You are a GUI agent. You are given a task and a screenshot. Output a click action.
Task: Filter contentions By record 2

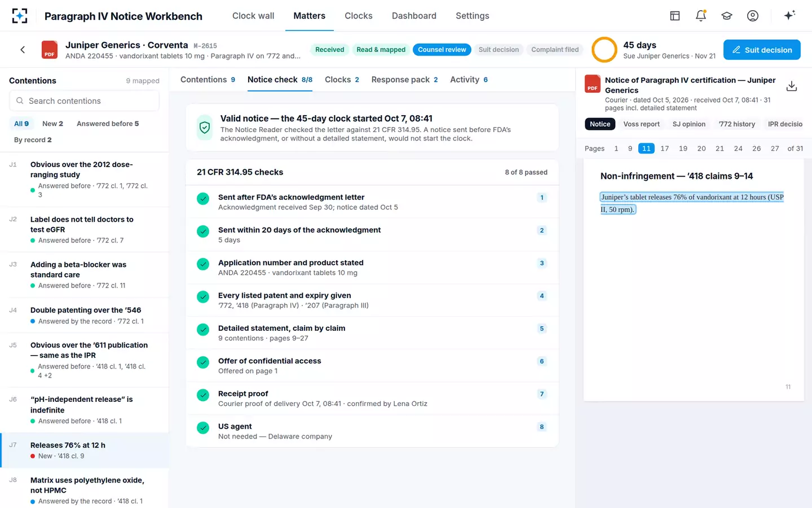click(x=33, y=140)
